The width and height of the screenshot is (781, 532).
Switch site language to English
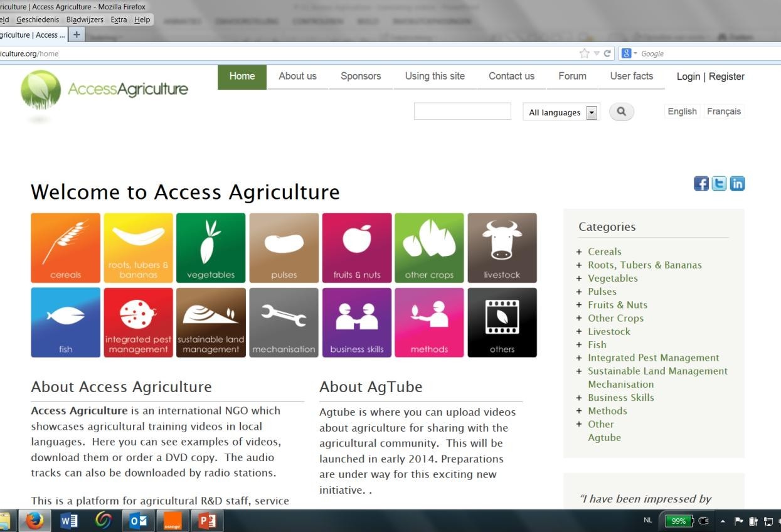tap(682, 112)
